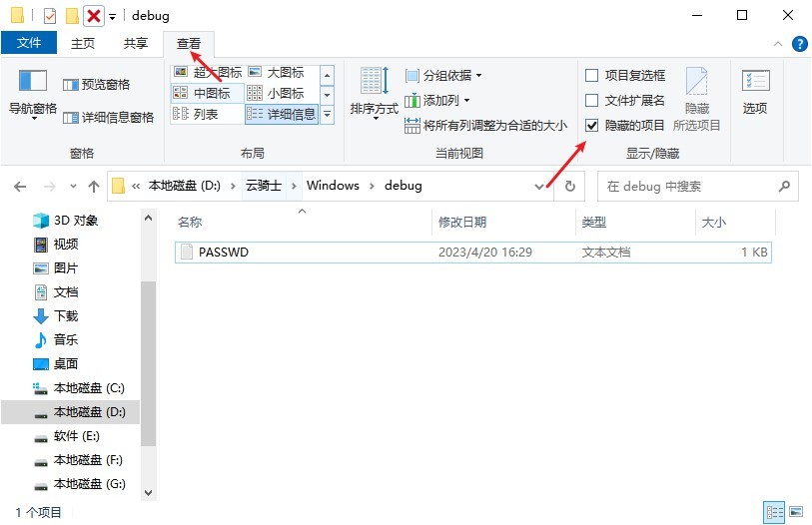812x525 pixels.
Task: Open Options (选项) button
Action: click(755, 92)
